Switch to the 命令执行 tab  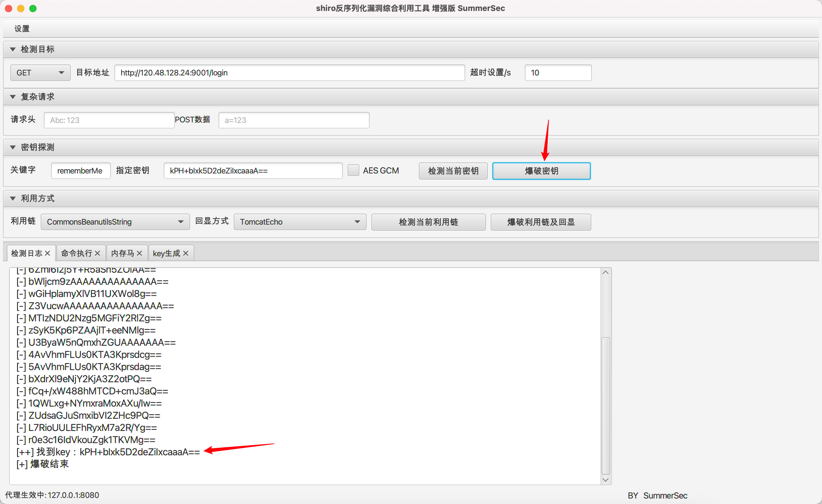tap(76, 253)
